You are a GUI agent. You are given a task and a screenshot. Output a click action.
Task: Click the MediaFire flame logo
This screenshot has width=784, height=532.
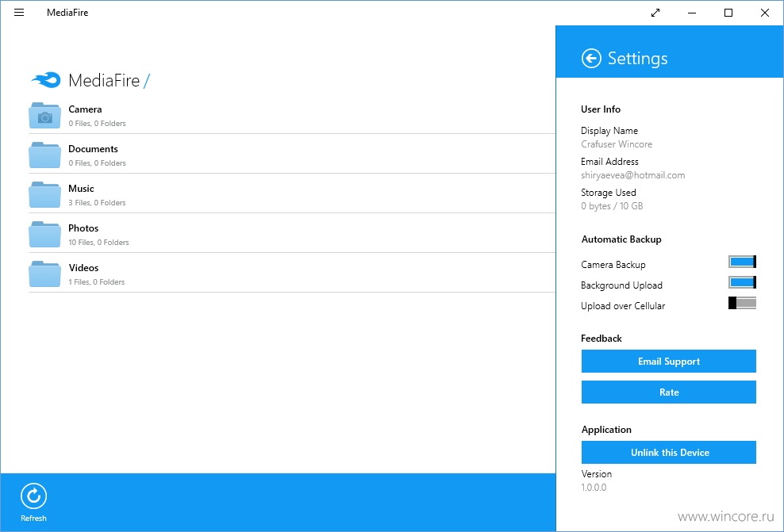click(46, 80)
